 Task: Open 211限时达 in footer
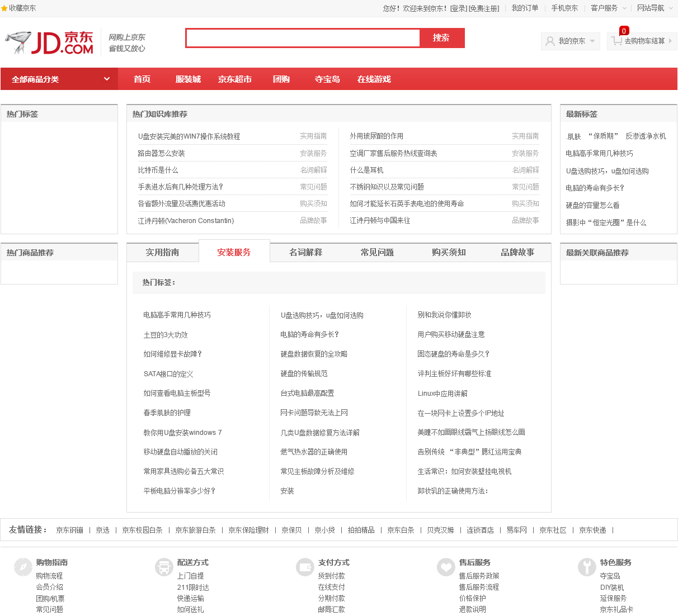[x=193, y=587]
